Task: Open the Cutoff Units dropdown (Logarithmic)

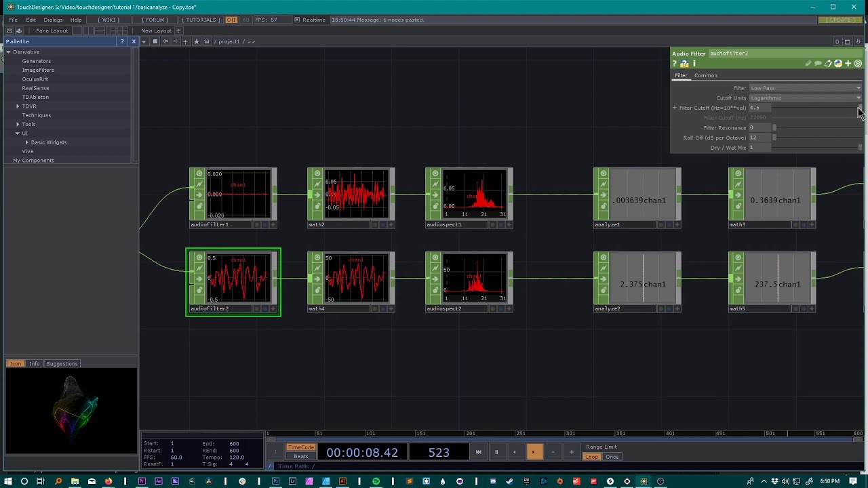Action: (805, 98)
